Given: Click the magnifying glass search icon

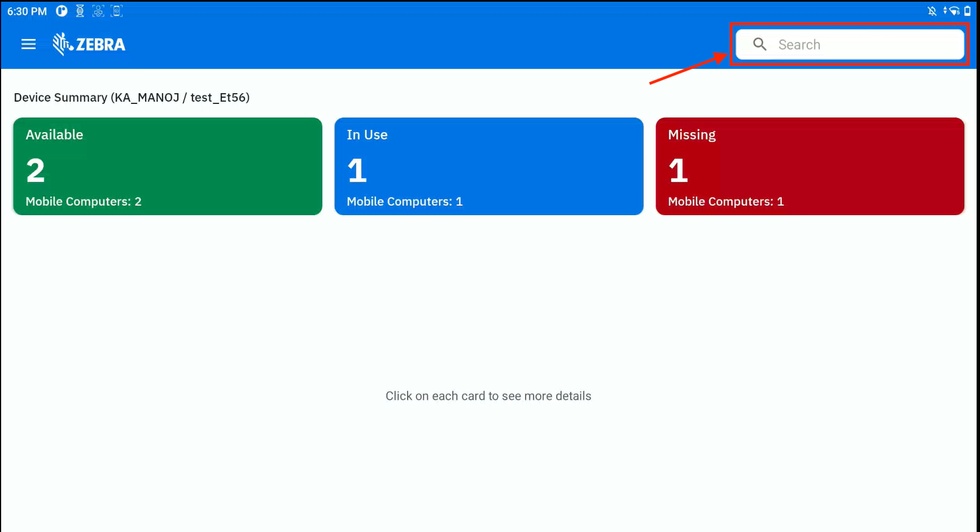Looking at the screenshot, I should pos(760,44).
